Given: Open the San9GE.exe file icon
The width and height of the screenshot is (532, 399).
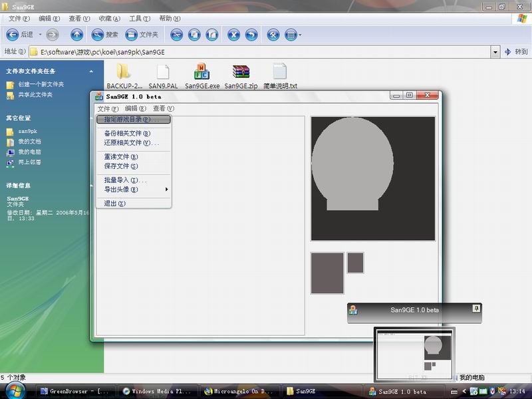Looking at the screenshot, I should coord(202,72).
